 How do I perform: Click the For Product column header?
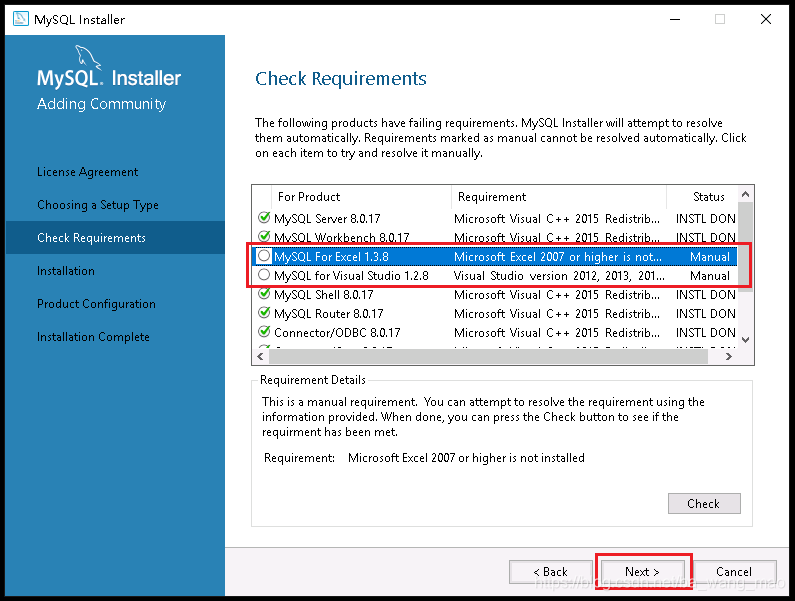click(360, 197)
